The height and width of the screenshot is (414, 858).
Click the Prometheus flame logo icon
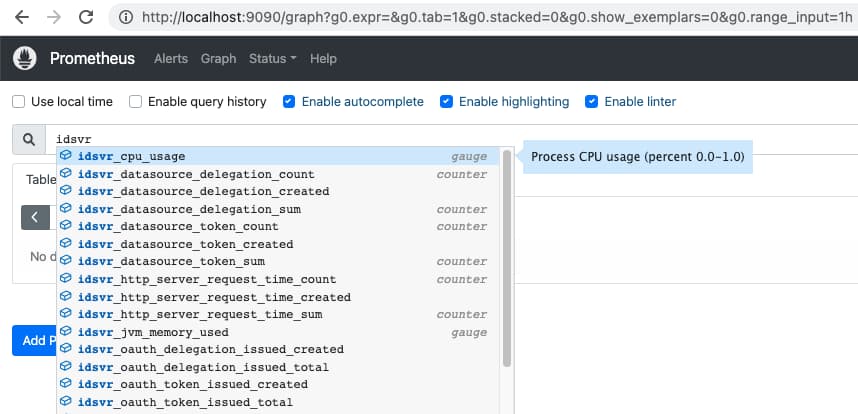point(25,58)
